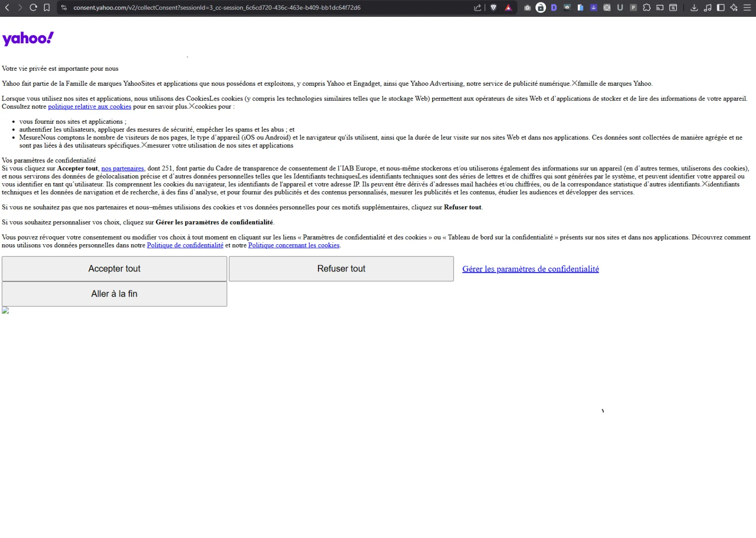Close tooltip X after 'publicité numérique'
756x538 pixels.
coord(574,83)
